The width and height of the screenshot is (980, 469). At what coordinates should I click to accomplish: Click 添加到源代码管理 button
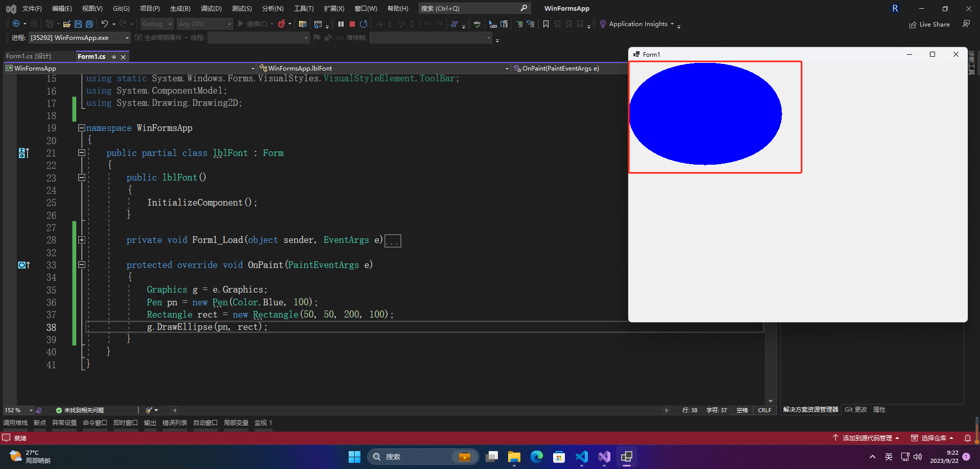point(866,438)
